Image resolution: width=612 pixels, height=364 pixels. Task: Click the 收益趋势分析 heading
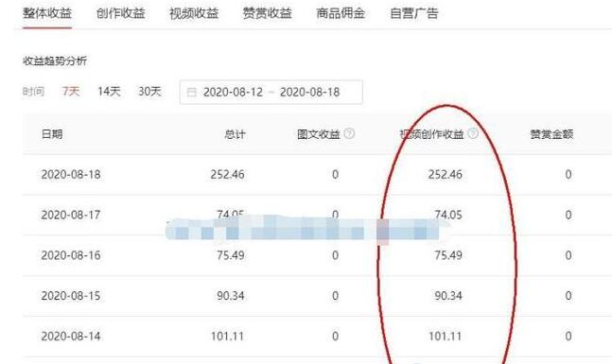[x=55, y=61]
